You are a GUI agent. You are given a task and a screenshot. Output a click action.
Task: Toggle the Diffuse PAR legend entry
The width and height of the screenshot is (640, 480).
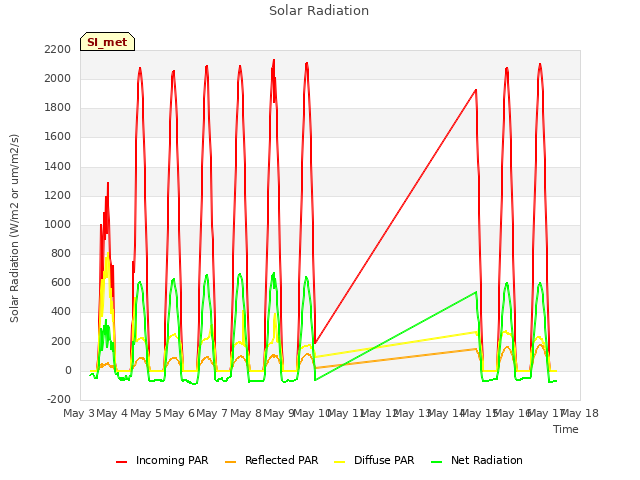(374, 460)
